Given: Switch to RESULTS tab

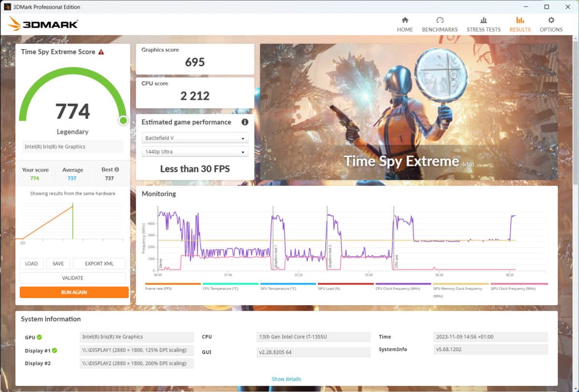Looking at the screenshot, I should [x=520, y=25].
